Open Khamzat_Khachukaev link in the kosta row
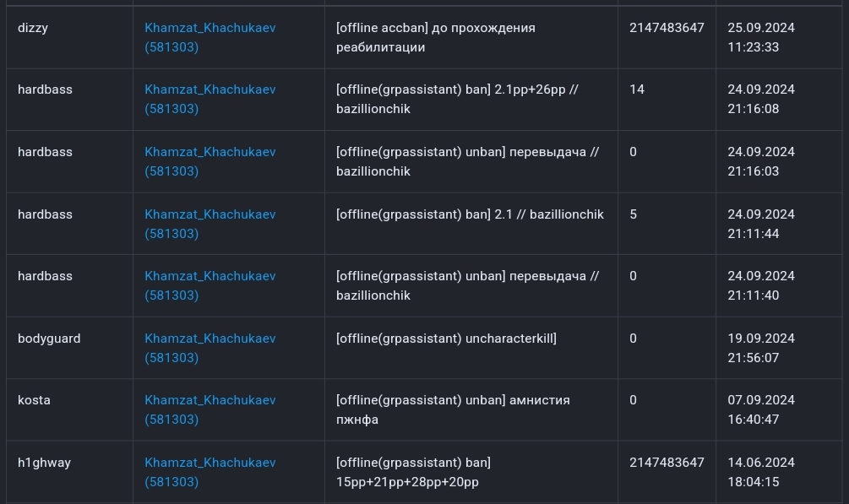This screenshot has height=504, width=849. (210, 400)
